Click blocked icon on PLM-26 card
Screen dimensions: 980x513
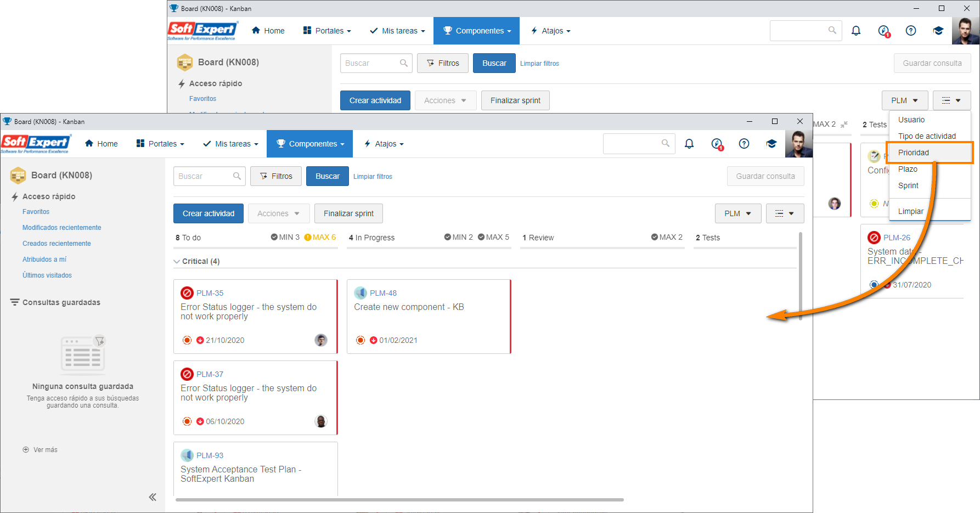[x=874, y=238]
